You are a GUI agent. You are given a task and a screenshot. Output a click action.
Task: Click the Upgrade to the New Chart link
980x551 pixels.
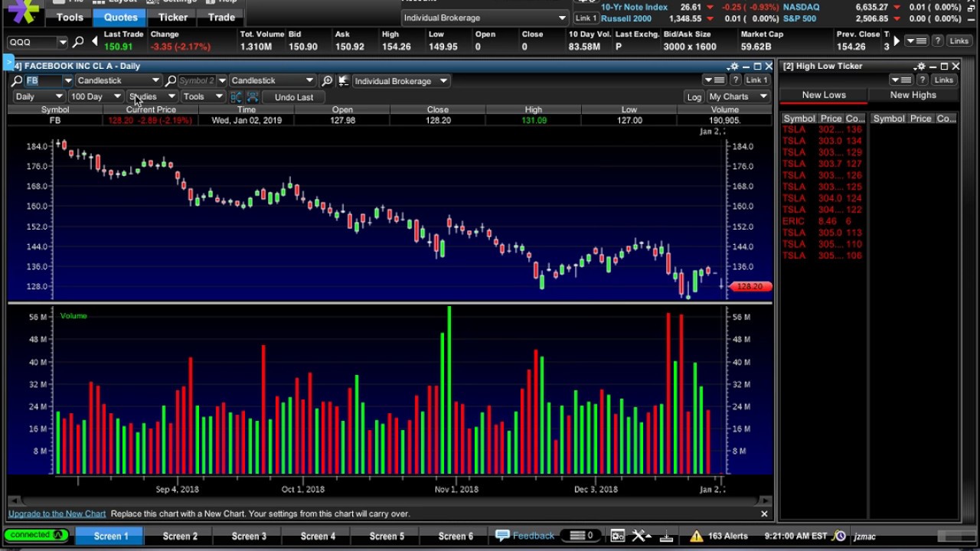point(57,514)
